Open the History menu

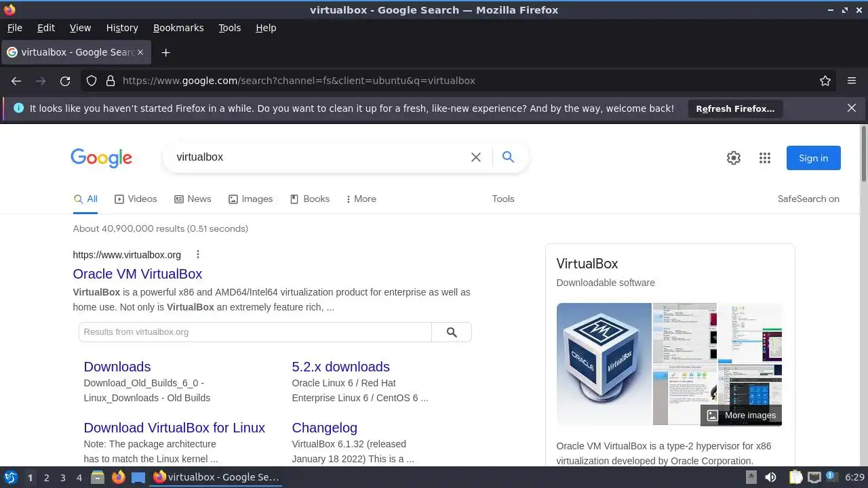pos(122,28)
